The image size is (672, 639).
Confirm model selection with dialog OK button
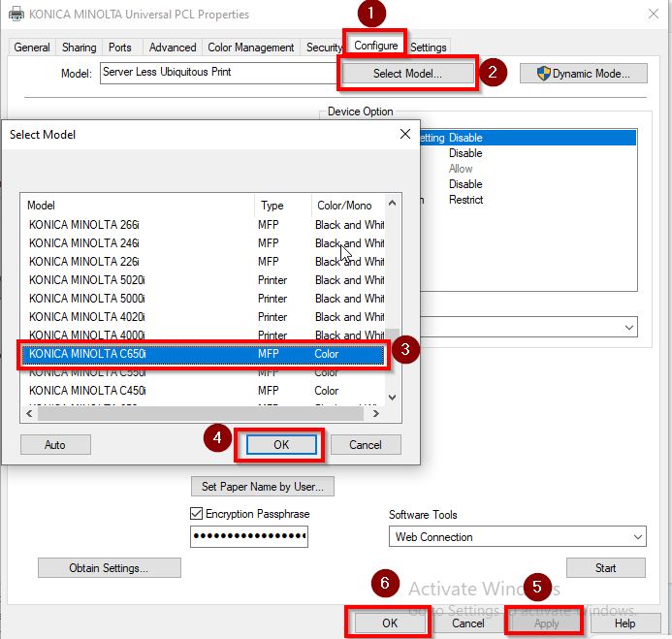point(280,444)
